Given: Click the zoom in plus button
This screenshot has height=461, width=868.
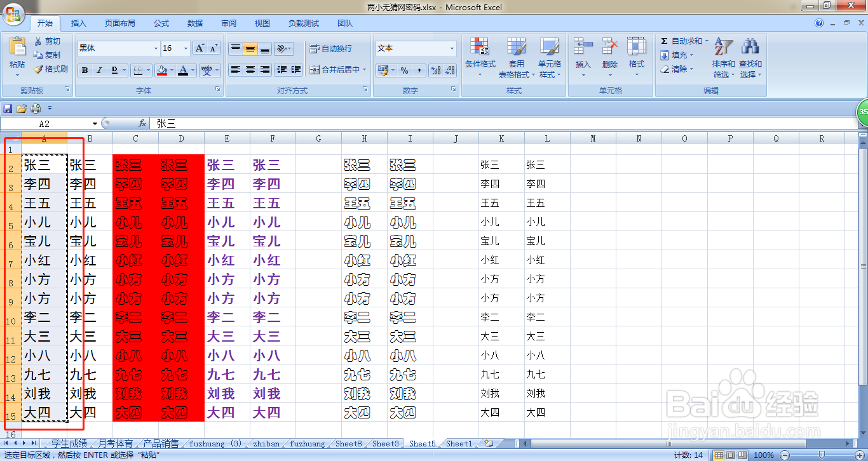Looking at the screenshot, I should (x=861, y=455).
